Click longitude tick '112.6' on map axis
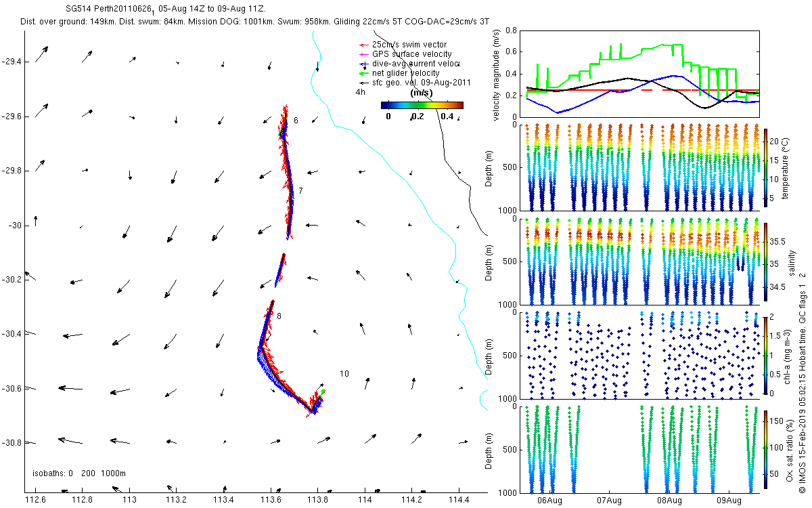 pos(35,501)
